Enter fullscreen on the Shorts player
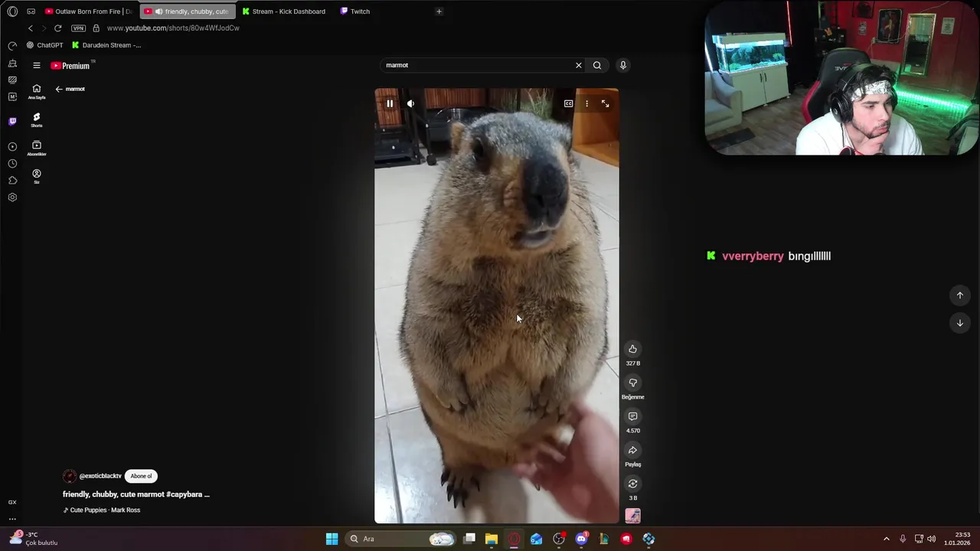Screen dimensions: 980x551 click(x=605, y=103)
